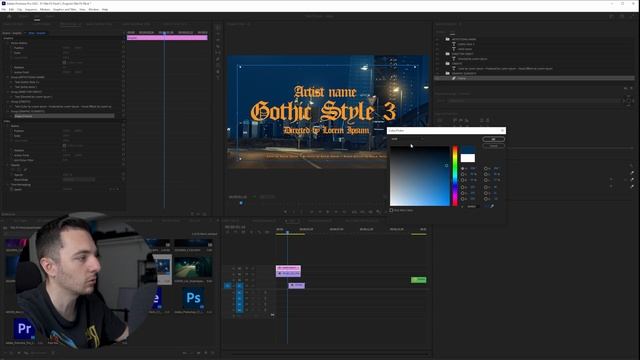
Task: Switch to the Import workspace tab
Action: coord(23,16)
